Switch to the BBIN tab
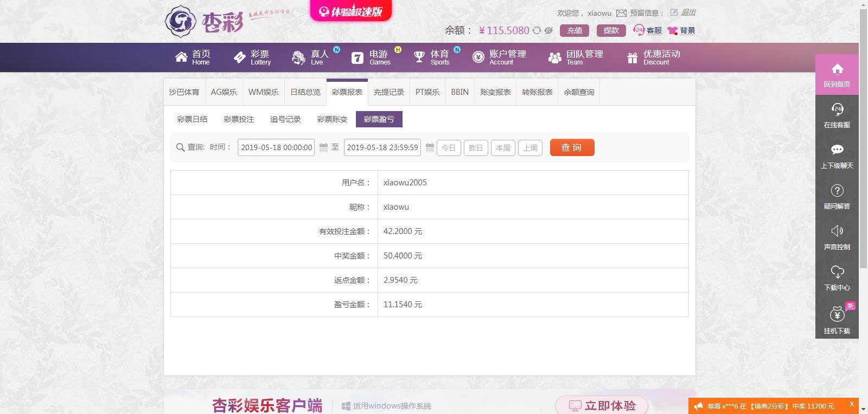868x414 pixels. (460, 92)
